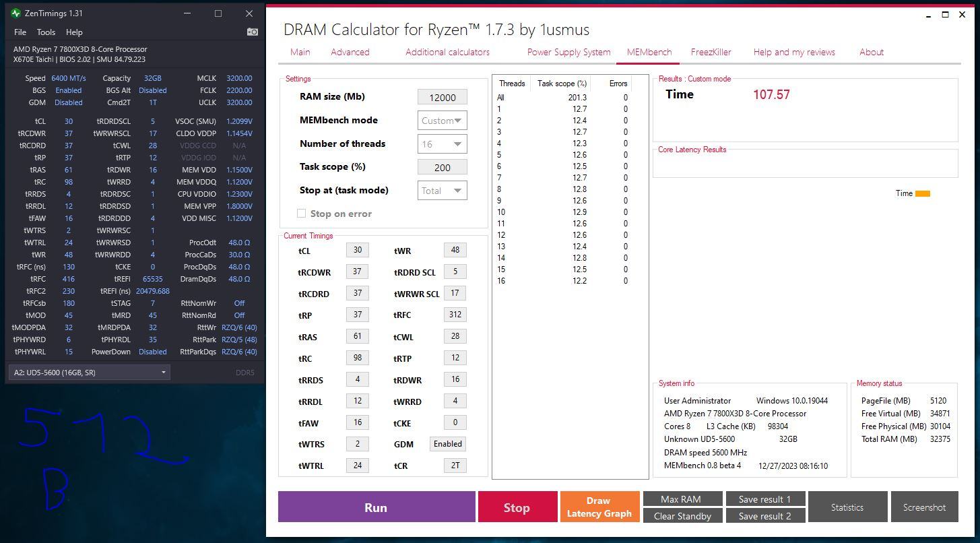Open the Statistics button
The width and height of the screenshot is (980, 543).
pos(847,507)
